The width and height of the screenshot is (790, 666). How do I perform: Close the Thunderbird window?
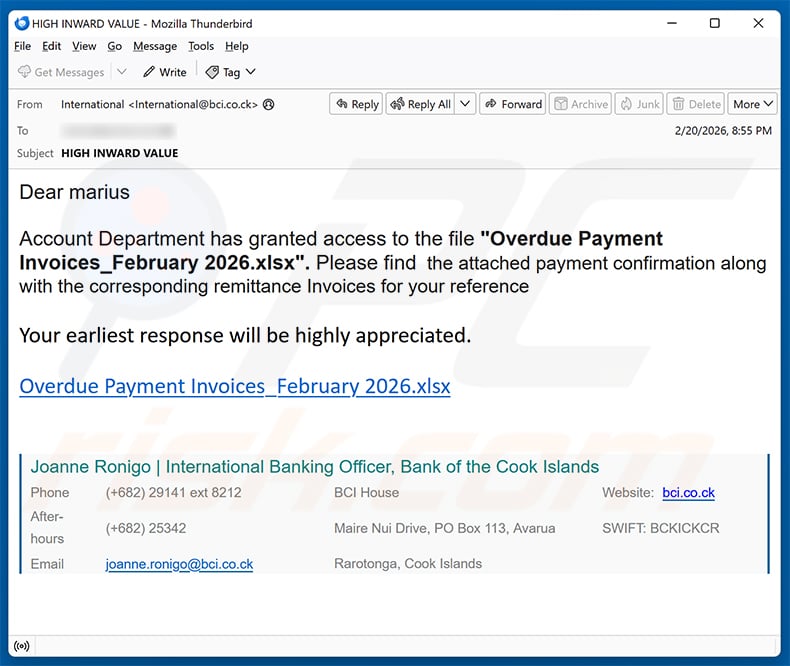[x=758, y=23]
